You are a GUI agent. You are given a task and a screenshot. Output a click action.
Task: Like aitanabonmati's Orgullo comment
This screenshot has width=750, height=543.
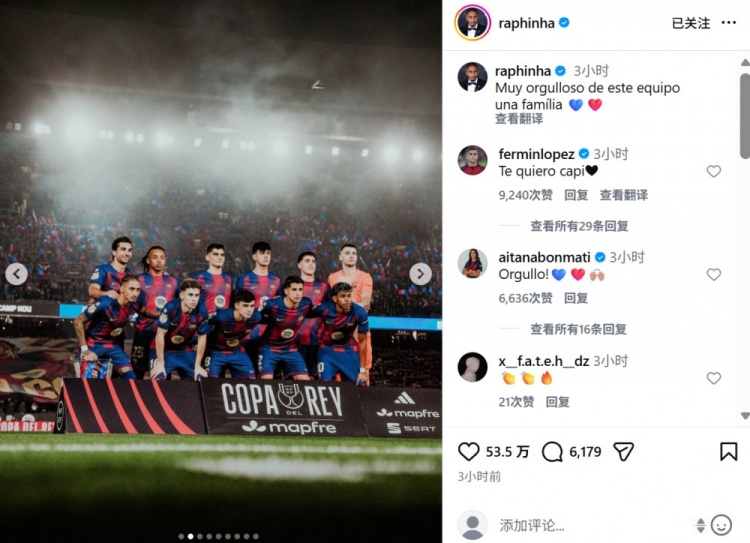click(x=714, y=274)
